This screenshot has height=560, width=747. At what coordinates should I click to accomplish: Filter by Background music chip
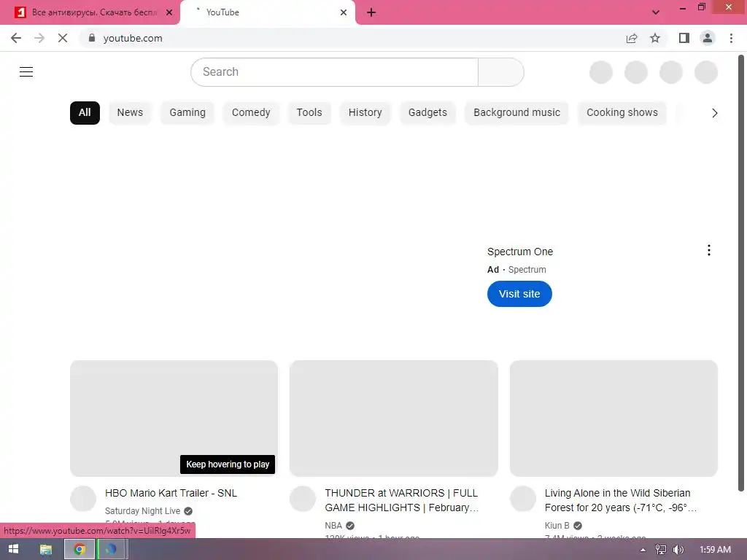[x=517, y=113]
